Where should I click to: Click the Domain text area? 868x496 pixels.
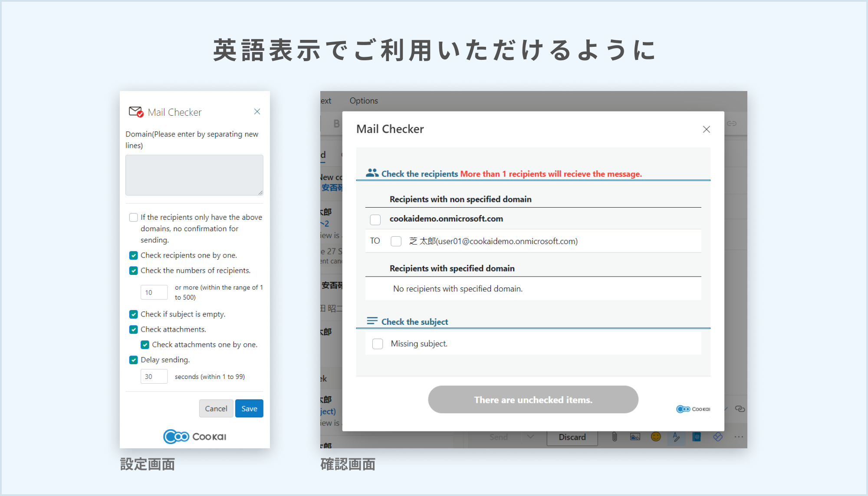pyautogui.click(x=194, y=175)
